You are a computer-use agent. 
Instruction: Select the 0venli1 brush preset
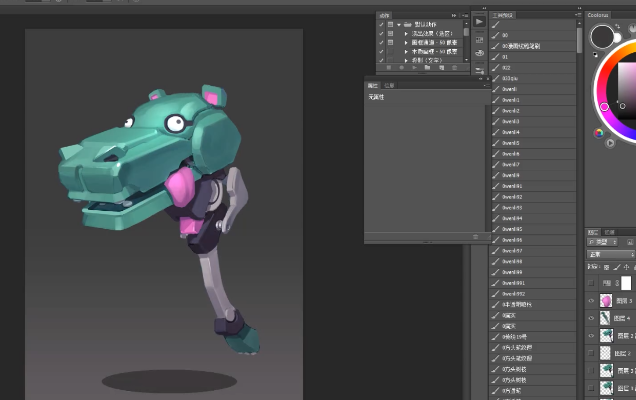coord(510,100)
